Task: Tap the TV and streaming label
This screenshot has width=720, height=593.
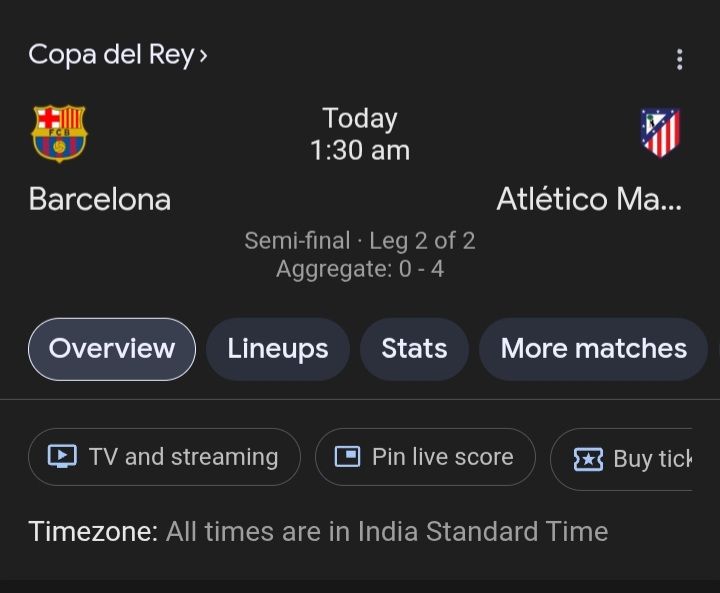Action: 183,457
